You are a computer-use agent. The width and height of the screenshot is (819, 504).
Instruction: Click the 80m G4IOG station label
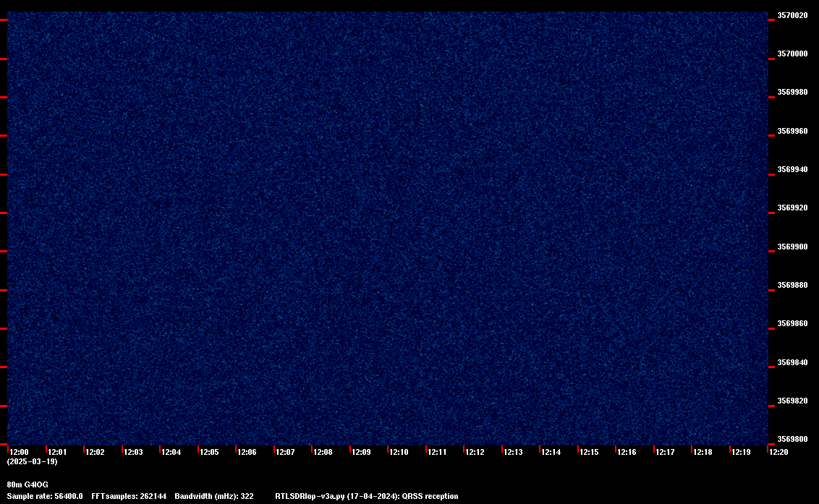tap(27, 484)
